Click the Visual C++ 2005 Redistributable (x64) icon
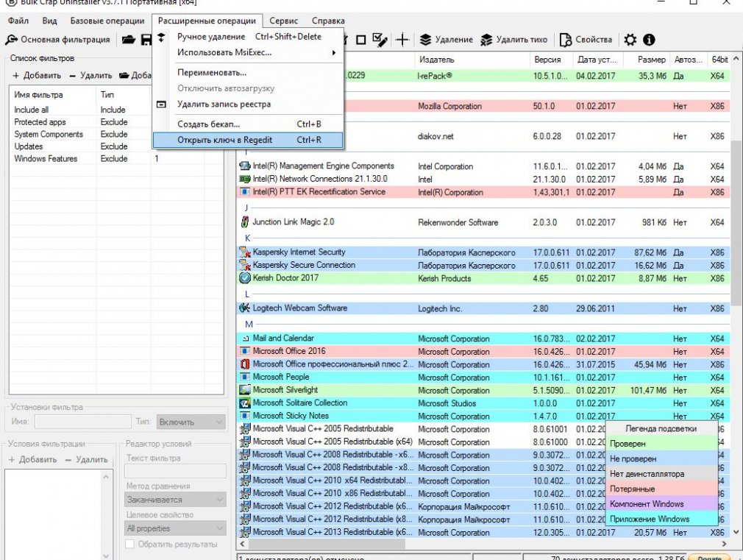Screen dimensions: 743x560 244,442
